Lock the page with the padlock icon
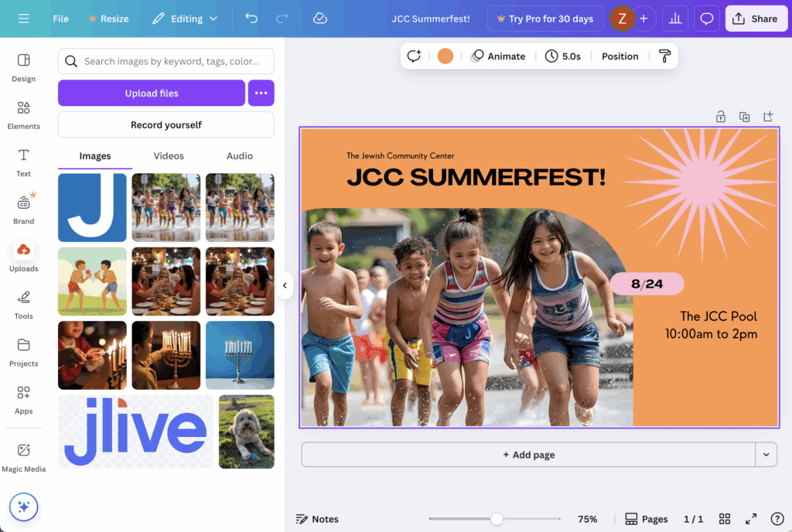Screen dimensions: 792x532 point(720,117)
